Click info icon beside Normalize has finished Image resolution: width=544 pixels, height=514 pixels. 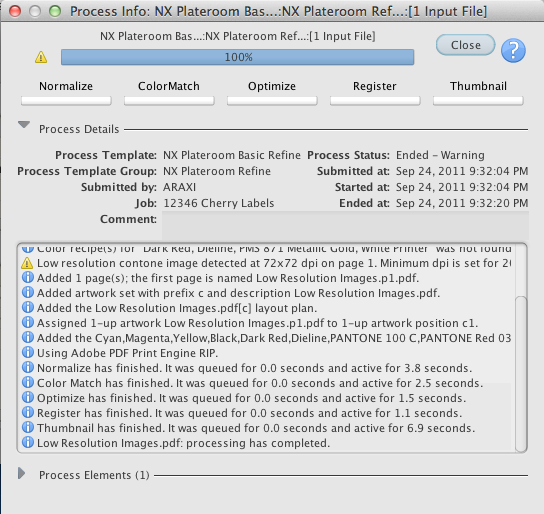tap(28, 367)
